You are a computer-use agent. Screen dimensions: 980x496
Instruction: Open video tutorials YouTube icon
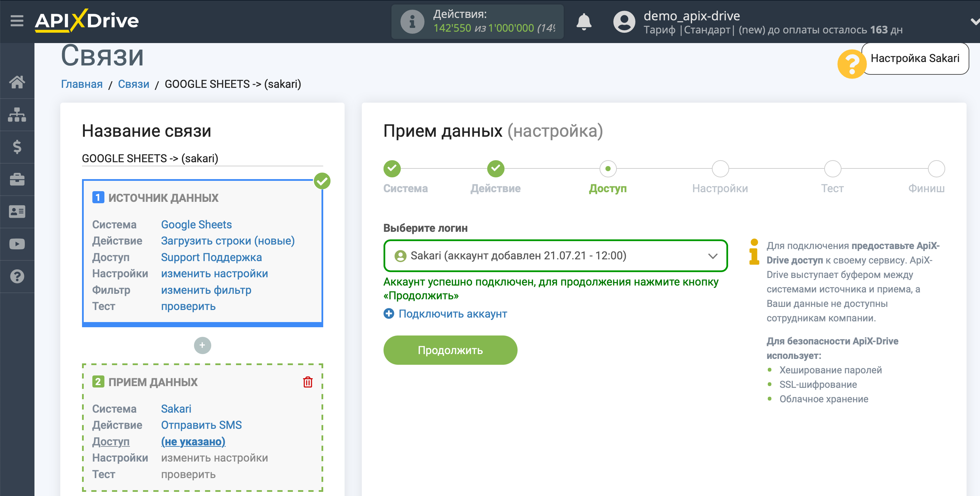point(17,244)
